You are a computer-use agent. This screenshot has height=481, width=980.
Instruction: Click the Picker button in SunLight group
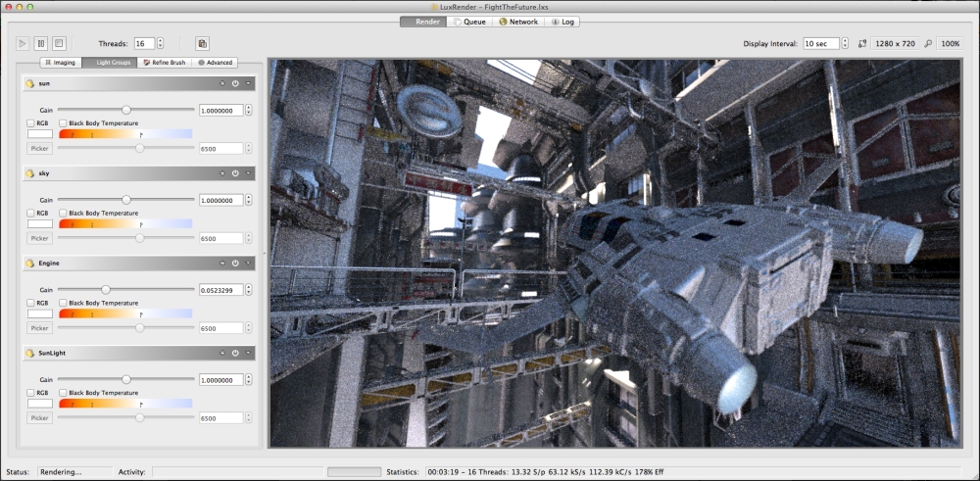(40, 418)
